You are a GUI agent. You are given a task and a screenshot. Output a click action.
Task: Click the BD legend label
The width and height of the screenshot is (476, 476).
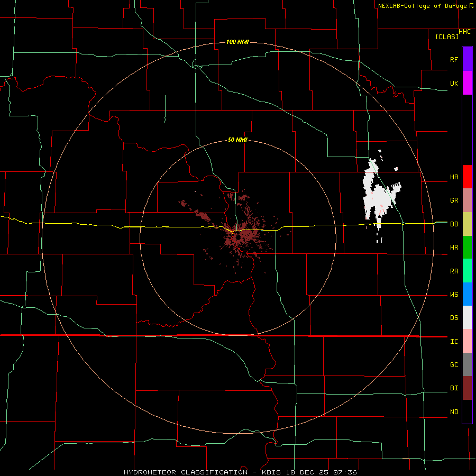(x=454, y=224)
